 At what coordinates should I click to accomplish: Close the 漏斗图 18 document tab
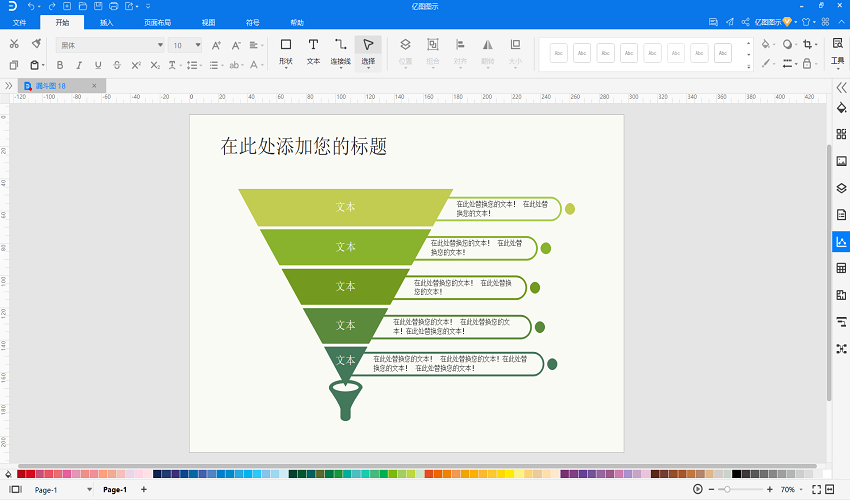[x=94, y=86]
